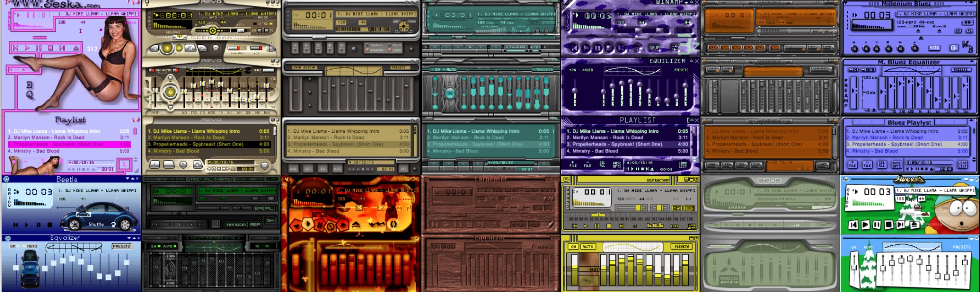The image size is (980, 292).
Task: Click the playlist toggle icon on Destructamp
Action: coord(689,208)
